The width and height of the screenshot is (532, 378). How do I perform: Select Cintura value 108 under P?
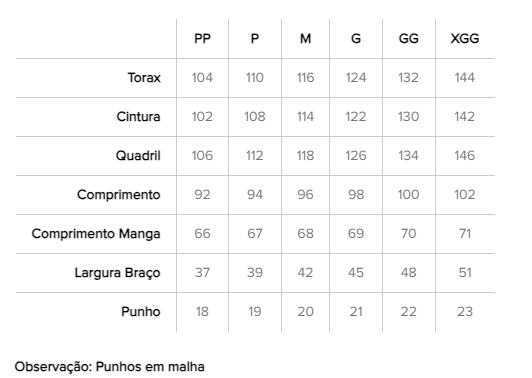coord(254,117)
